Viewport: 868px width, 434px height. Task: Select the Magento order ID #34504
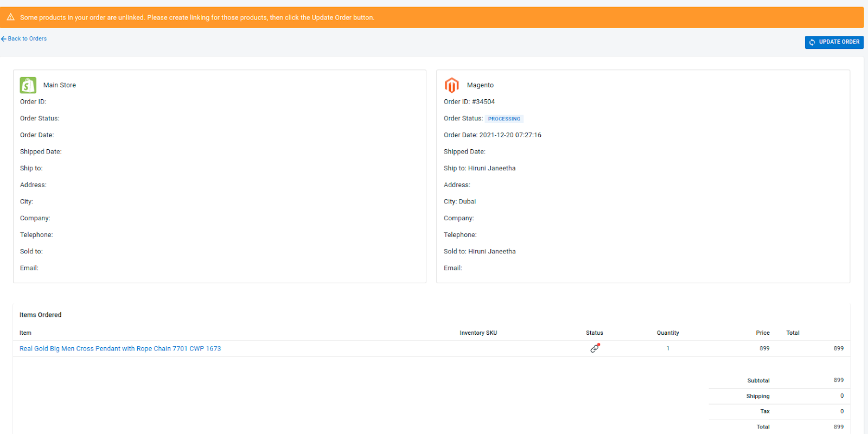point(483,102)
